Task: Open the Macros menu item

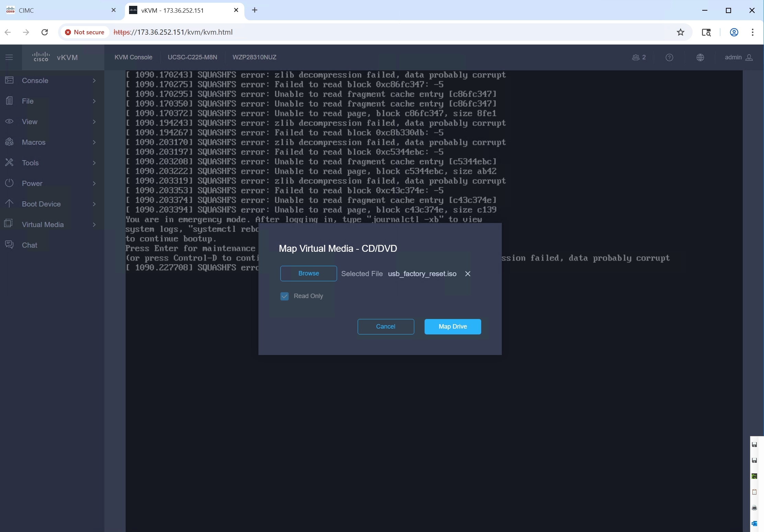Action: pos(52,142)
